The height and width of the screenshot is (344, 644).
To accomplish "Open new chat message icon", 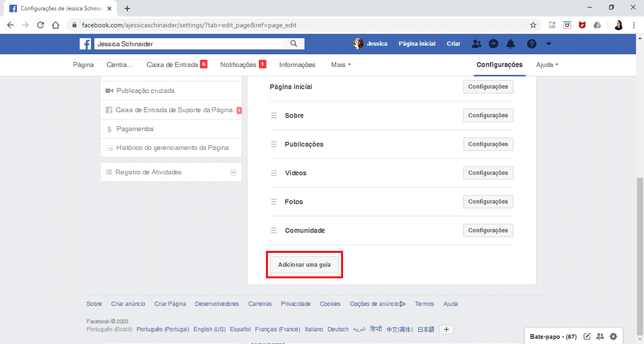I will tap(587, 336).
